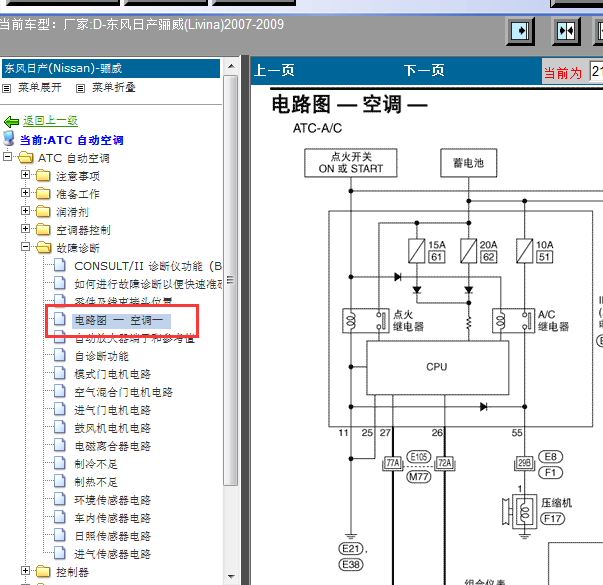Open 进气传感器电路 item
Viewport: 603px width, 585px height.
pos(112,554)
